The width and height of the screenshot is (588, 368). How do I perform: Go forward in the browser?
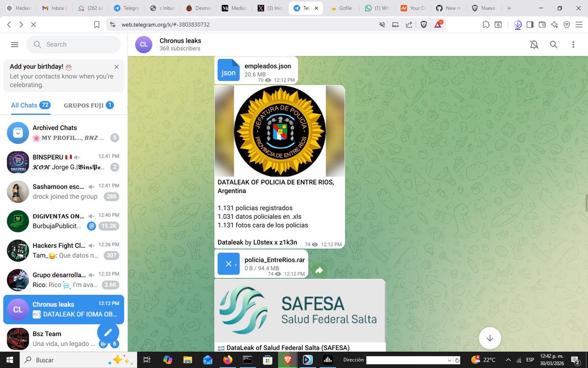[x=21, y=25]
